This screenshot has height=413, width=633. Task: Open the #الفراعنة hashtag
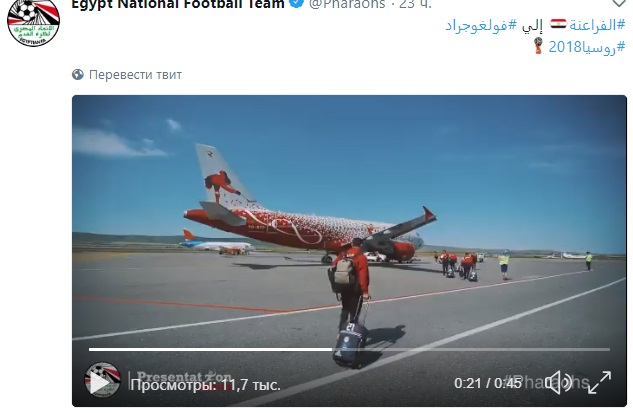pos(597,25)
